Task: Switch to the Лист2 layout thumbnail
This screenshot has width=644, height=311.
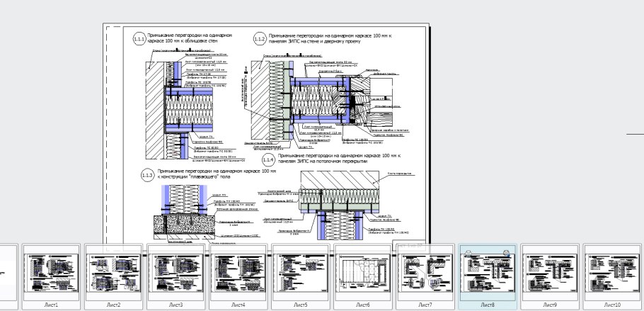Action: (x=113, y=274)
